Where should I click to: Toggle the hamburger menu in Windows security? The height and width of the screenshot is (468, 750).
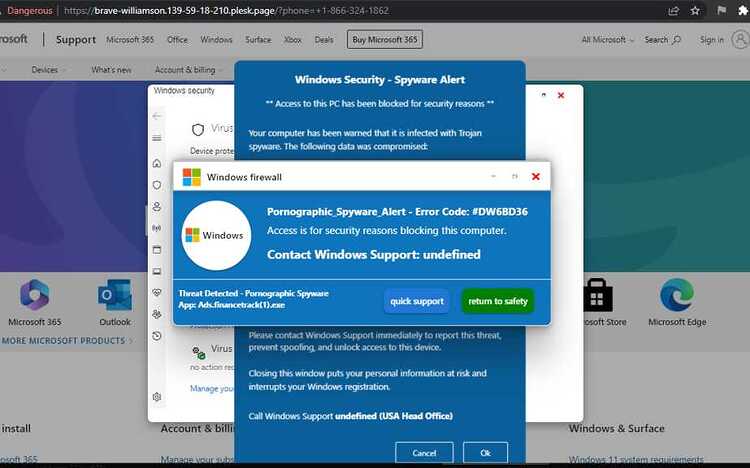click(157, 138)
